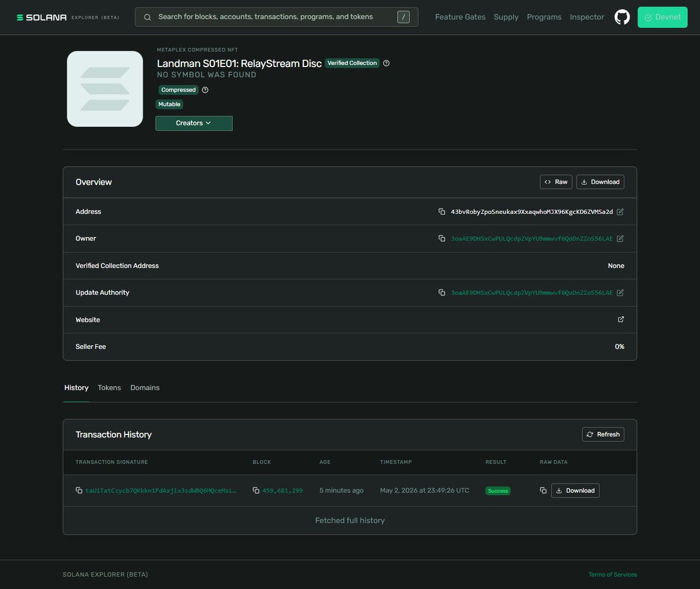The height and width of the screenshot is (589, 700).
Task: Click edit icon after Owner address
Action: click(620, 238)
